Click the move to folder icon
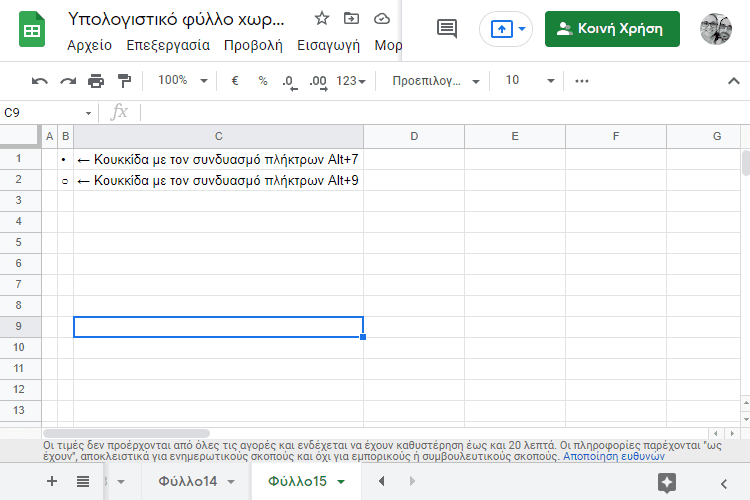 [x=352, y=19]
